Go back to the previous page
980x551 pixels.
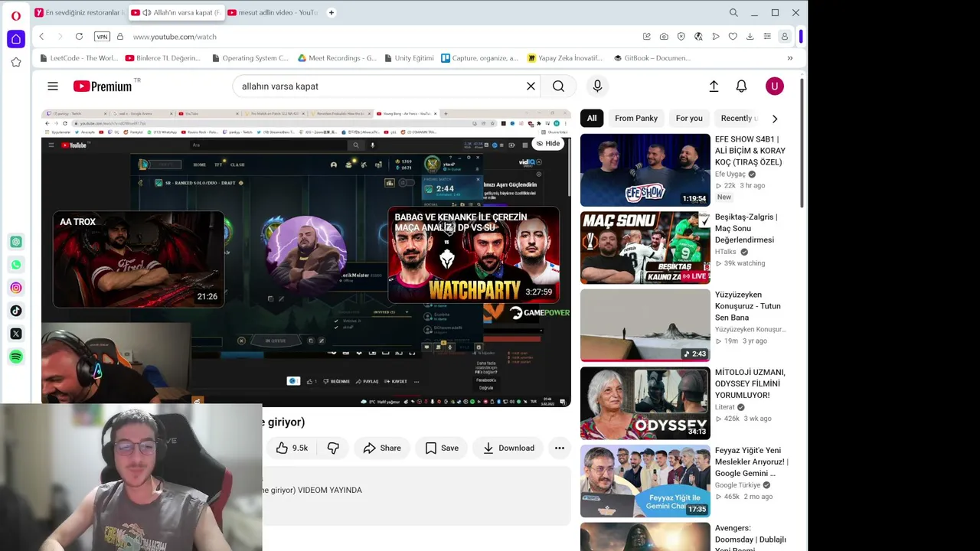tap(41, 37)
